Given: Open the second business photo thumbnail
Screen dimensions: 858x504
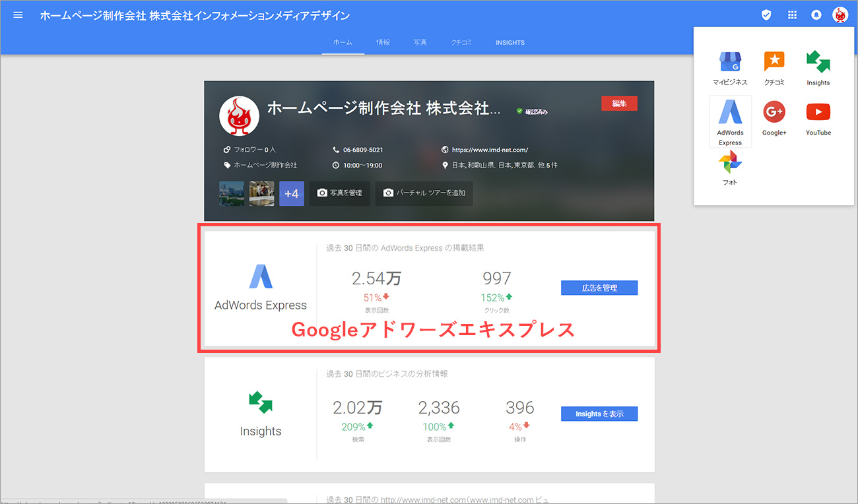Looking at the screenshot, I should pos(262,193).
